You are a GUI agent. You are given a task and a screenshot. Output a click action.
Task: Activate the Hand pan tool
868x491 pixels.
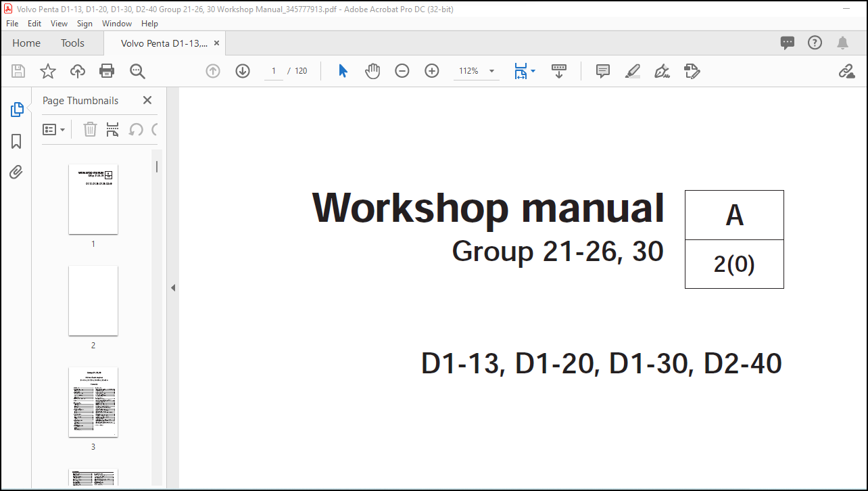(372, 71)
